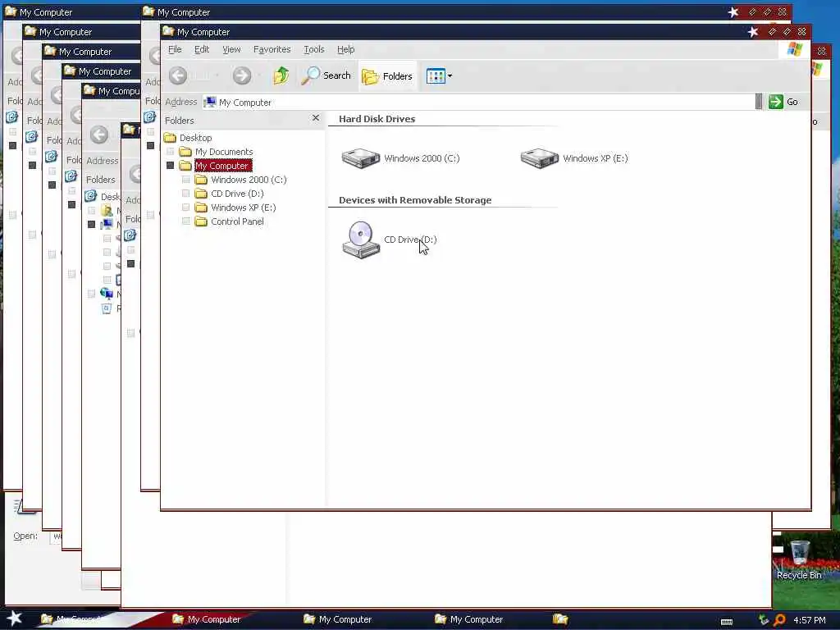Expand the Windows 2000 (C:) tree node
The height and width of the screenshot is (630, 840).
click(186, 180)
